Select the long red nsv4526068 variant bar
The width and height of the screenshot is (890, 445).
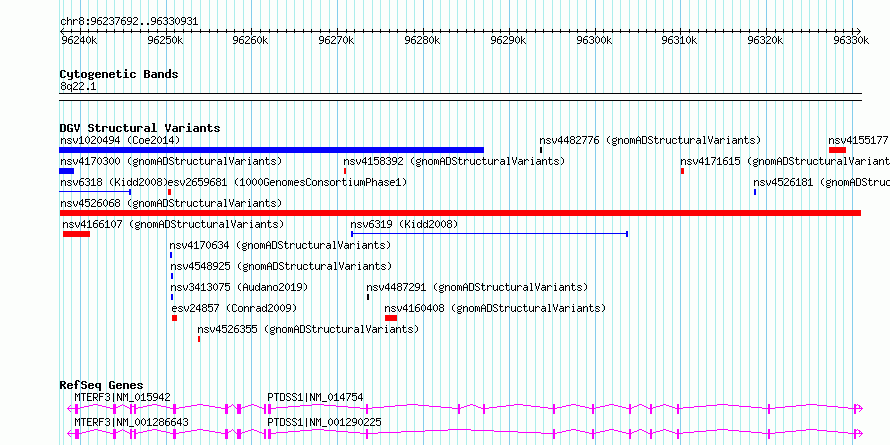460,213
